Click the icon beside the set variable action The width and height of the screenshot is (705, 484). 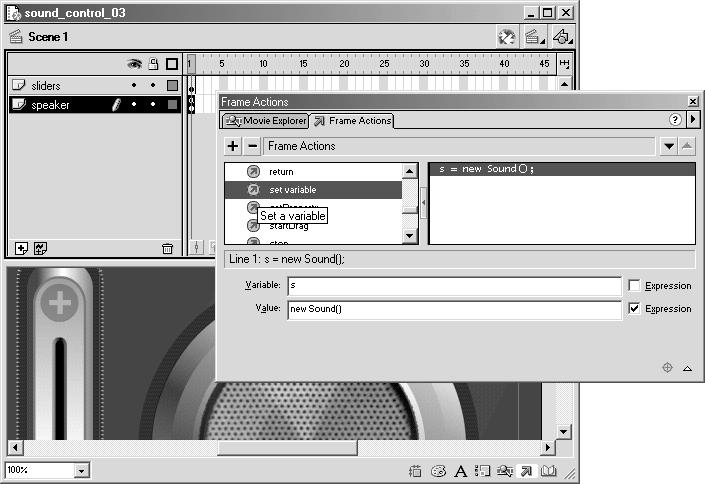(x=254, y=189)
